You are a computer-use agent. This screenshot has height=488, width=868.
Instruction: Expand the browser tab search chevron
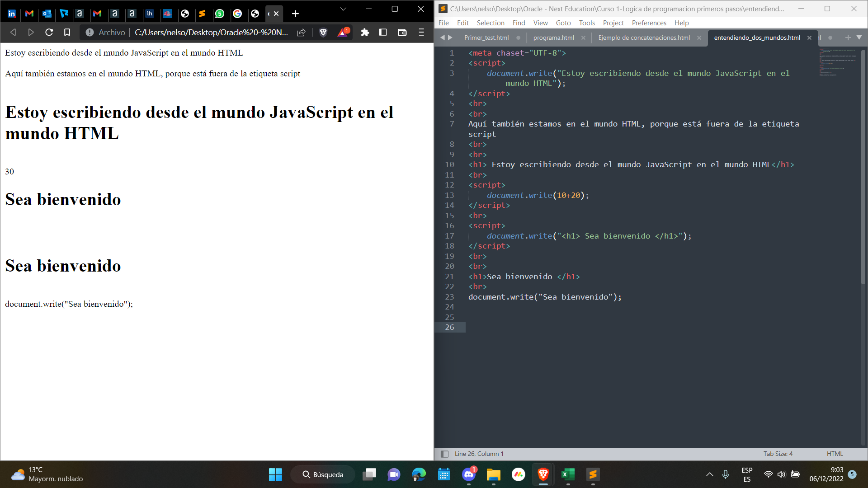click(x=343, y=9)
